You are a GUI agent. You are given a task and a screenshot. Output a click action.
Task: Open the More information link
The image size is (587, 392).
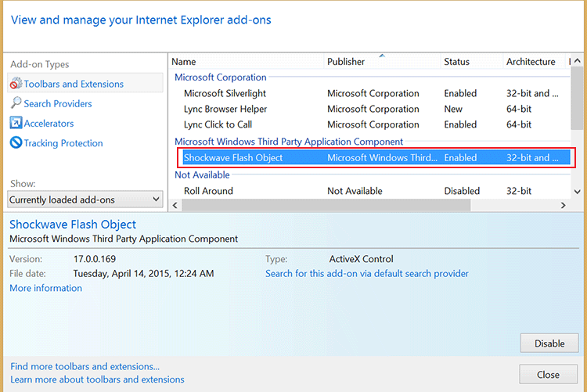(x=45, y=288)
